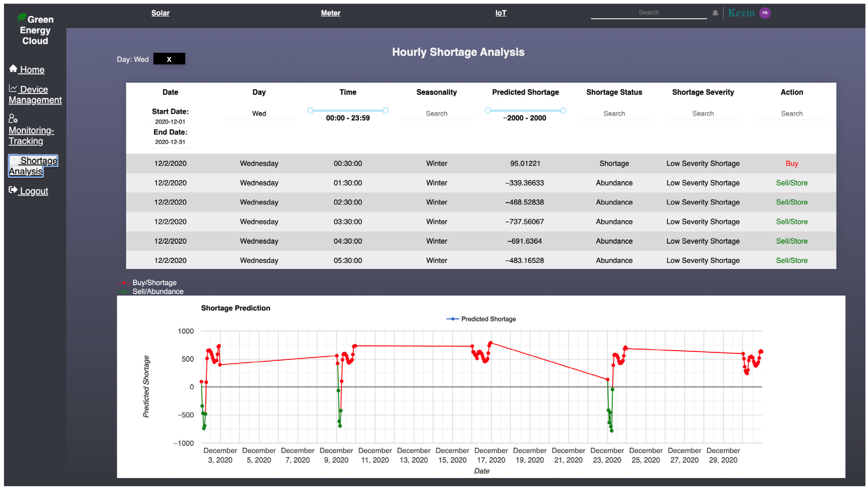Click left handle of Predicted Shortage slider

[488, 111]
